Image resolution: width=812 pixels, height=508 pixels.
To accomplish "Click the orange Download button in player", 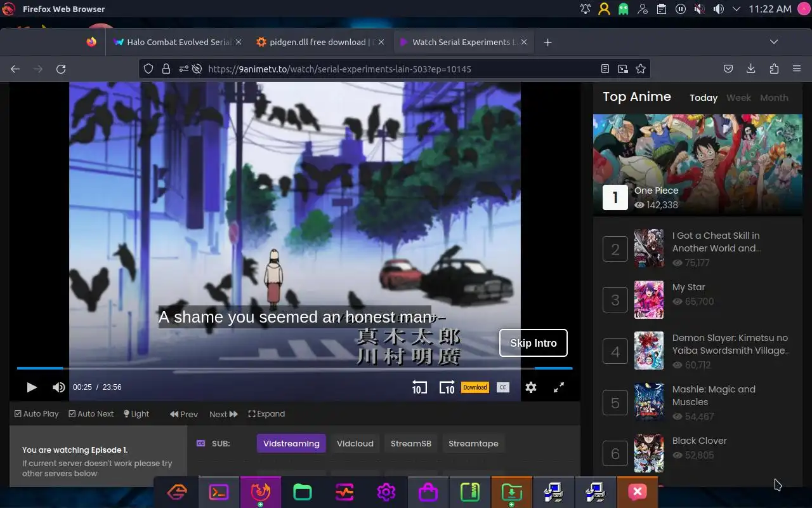I will (x=475, y=387).
